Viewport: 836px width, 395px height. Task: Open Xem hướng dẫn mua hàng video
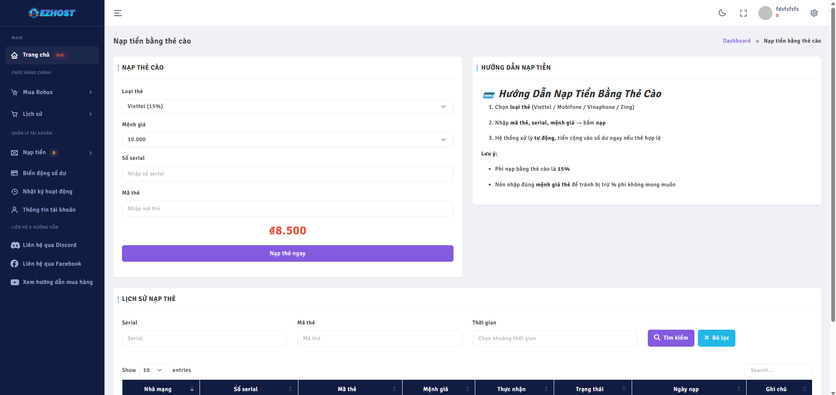tap(52, 282)
